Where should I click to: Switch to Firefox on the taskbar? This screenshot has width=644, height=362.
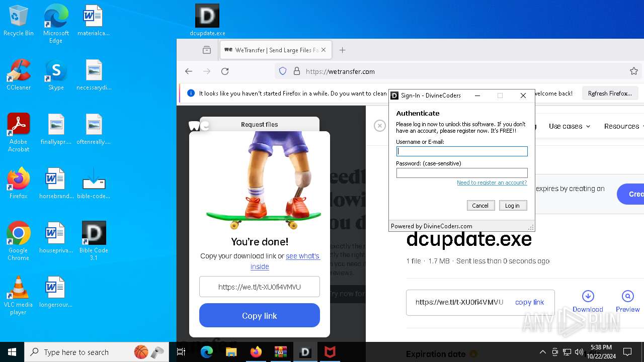coord(256,352)
